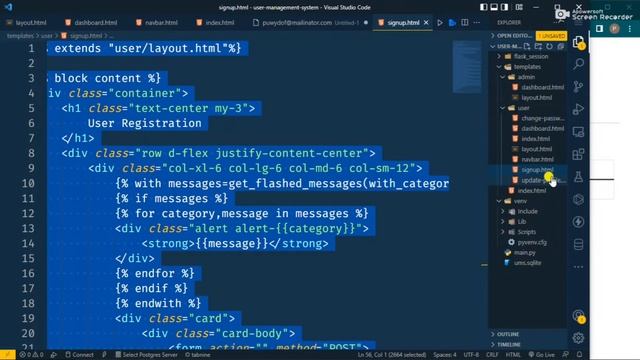Viewport: 640px width, 360px height.
Task: Open the Explorer view in activity bar
Action: 578,42
